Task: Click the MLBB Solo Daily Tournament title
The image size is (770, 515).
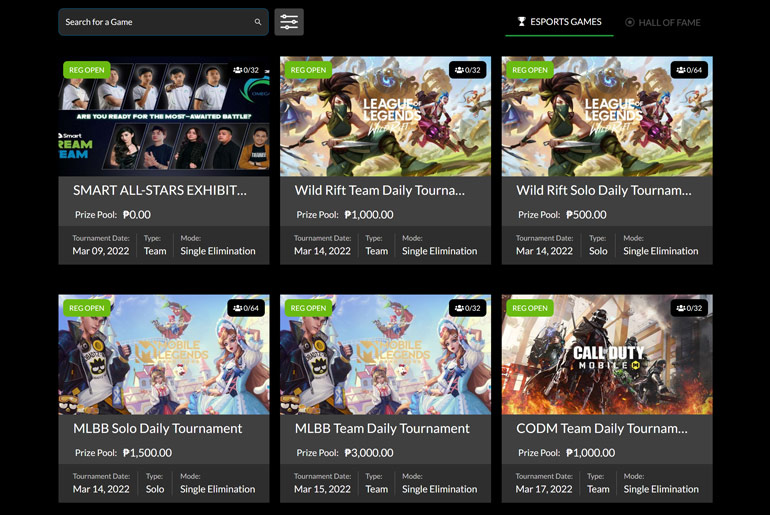Action: [158, 429]
